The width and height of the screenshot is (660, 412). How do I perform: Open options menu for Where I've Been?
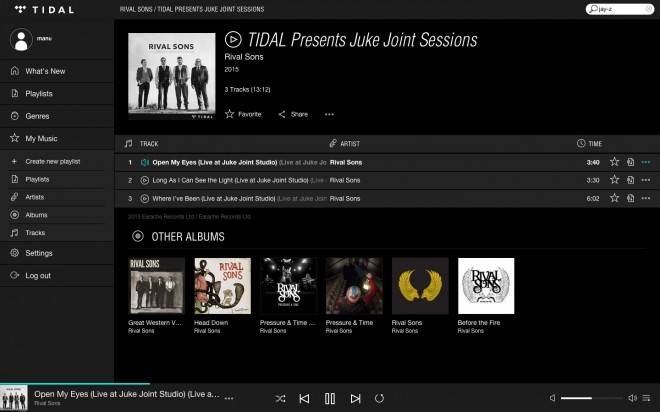(646, 198)
